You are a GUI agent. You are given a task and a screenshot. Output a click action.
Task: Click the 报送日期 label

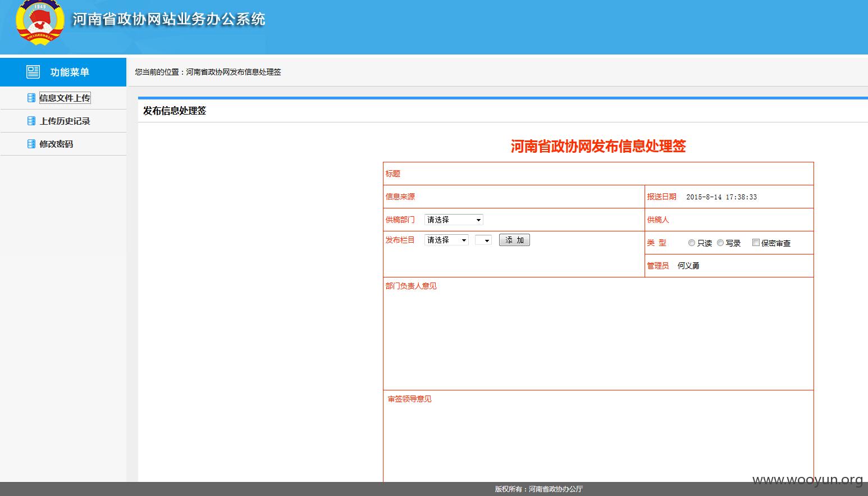click(661, 197)
